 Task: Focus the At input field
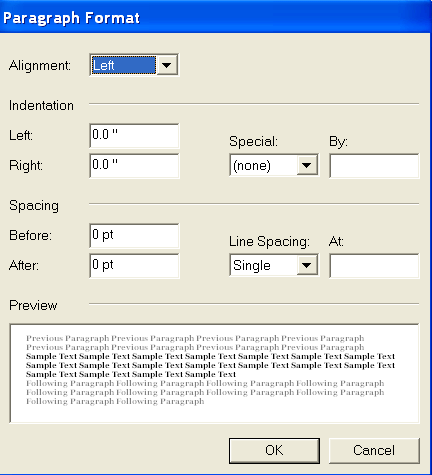pos(374,266)
